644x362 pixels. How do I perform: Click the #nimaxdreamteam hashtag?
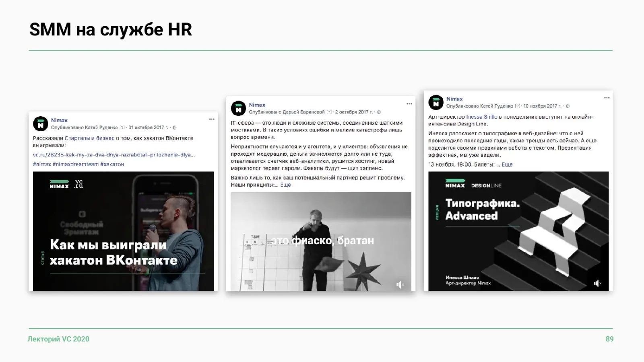coord(76,164)
